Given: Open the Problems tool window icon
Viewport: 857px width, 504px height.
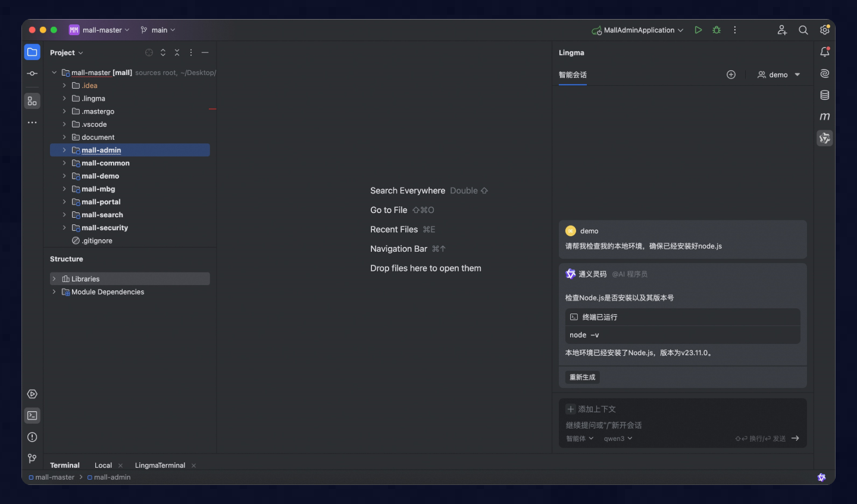Looking at the screenshot, I should point(32,437).
